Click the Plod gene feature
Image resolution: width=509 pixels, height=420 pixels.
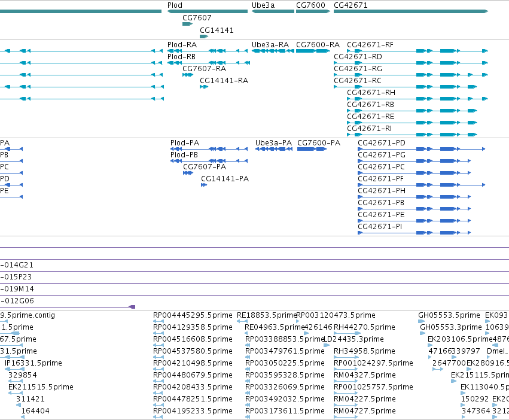coord(208,11)
